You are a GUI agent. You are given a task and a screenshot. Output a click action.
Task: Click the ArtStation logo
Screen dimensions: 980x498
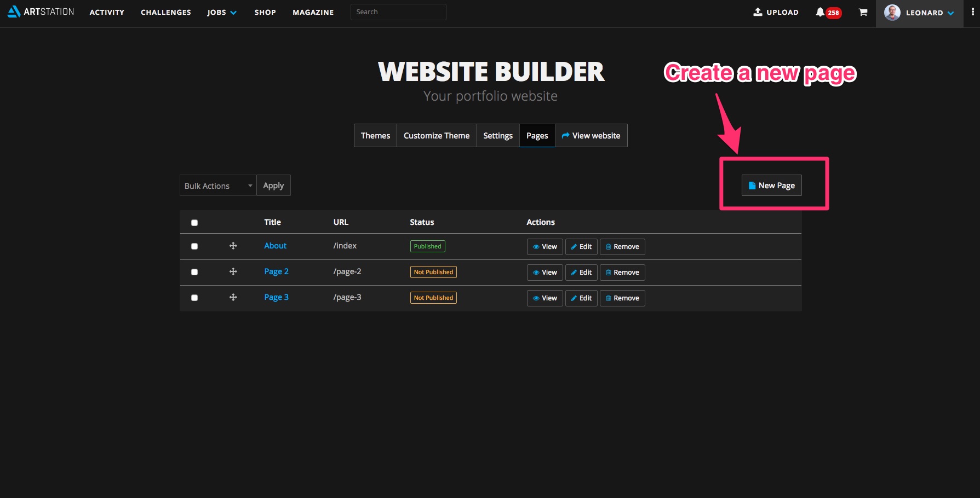pyautogui.click(x=41, y=11)
